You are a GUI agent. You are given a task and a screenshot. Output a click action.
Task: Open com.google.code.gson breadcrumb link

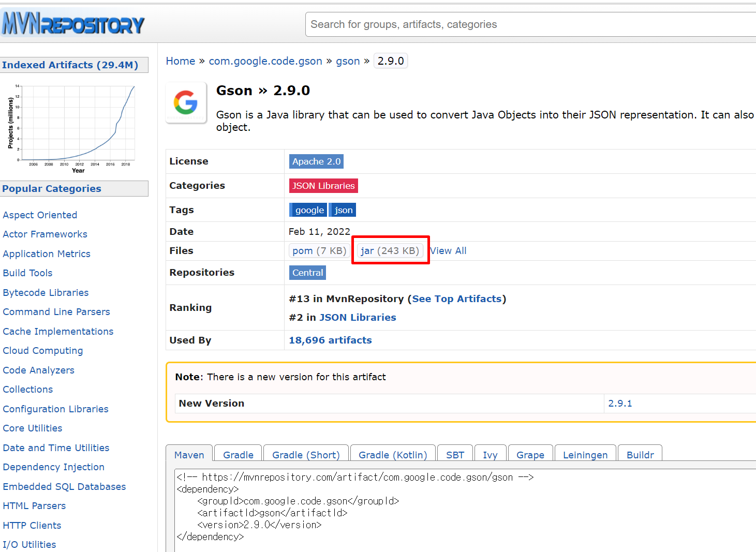[x=265, y=61]
